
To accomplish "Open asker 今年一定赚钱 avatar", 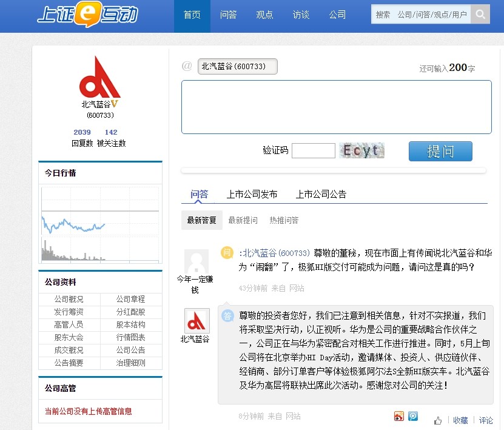I will point(197,261).
